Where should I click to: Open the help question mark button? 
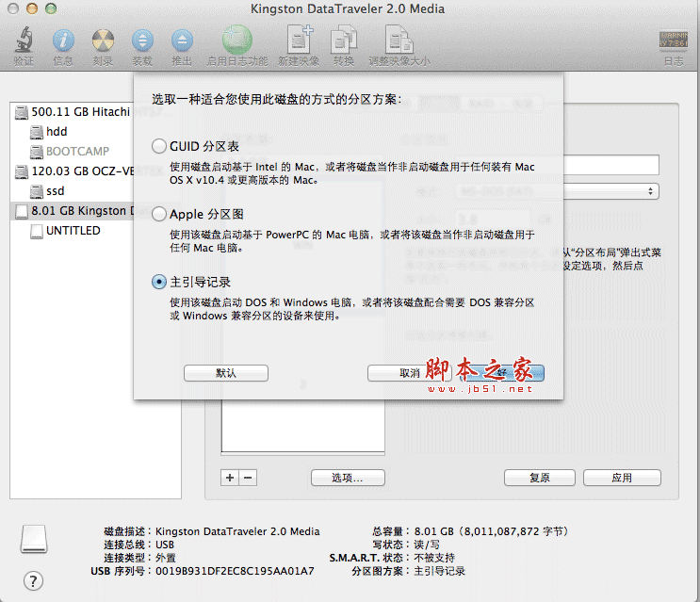point(34,581)
